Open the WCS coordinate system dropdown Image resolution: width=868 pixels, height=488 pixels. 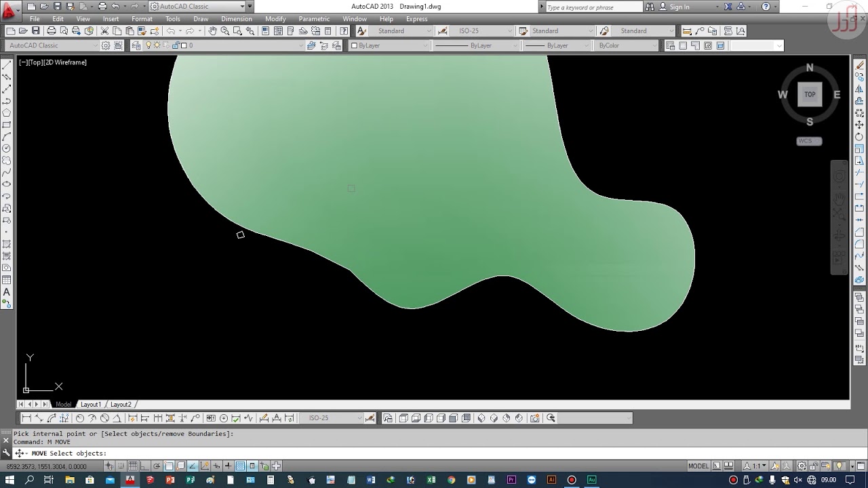[809, 141]
